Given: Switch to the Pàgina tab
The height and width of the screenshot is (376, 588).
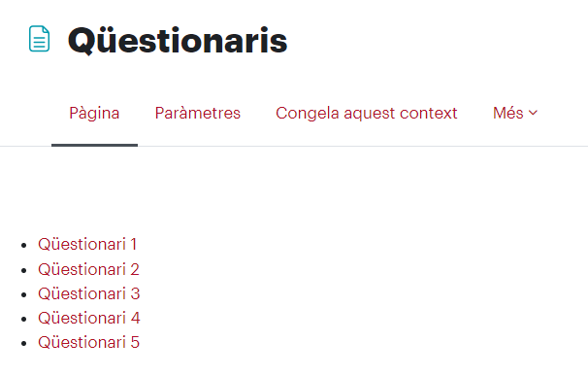Looking at the screenshot, I should [x=94, y=113].
